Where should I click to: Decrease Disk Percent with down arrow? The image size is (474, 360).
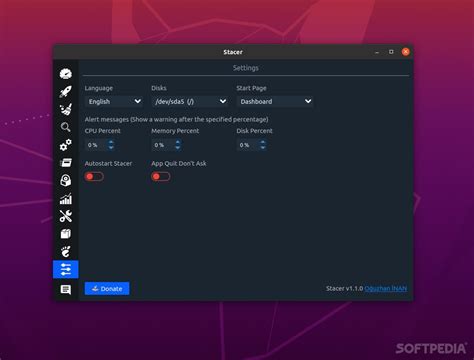point(263,147)
